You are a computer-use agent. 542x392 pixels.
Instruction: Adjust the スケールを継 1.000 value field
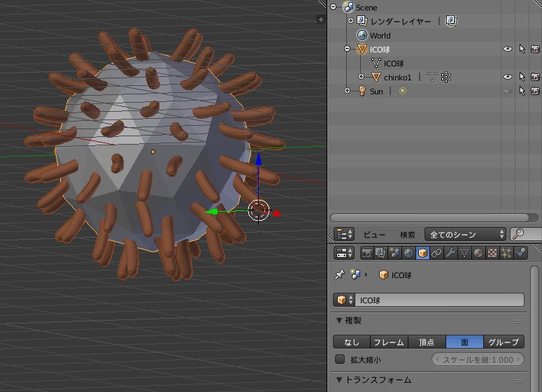[x=478, y=360]
